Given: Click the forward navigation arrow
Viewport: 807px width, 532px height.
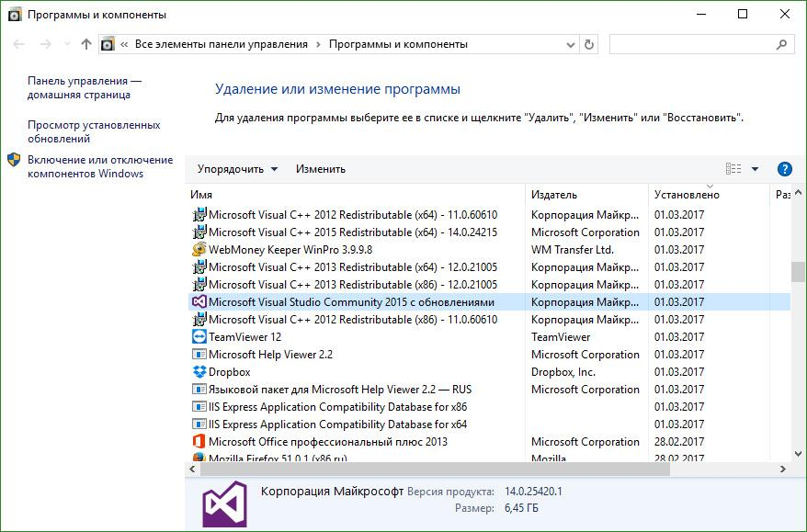Looking at the screenshot, I should click(45, 44).
